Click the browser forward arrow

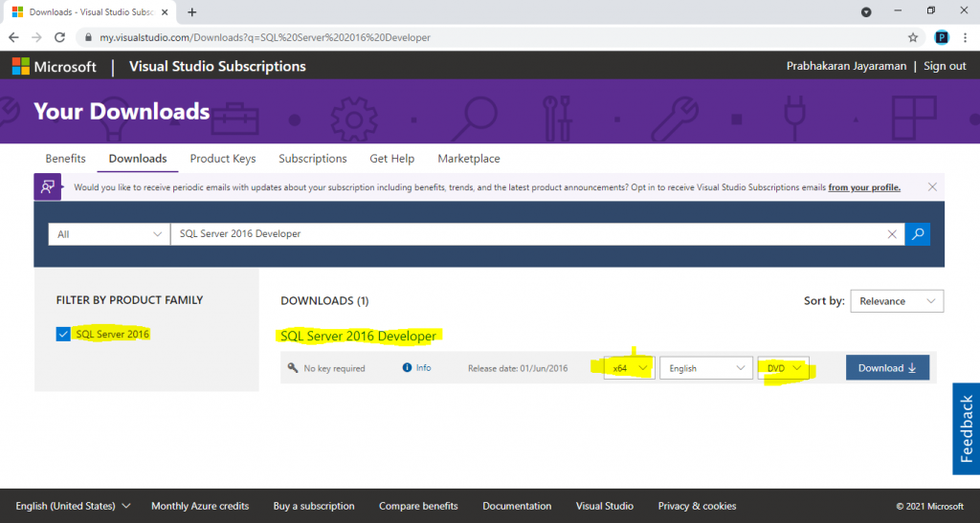37,37
